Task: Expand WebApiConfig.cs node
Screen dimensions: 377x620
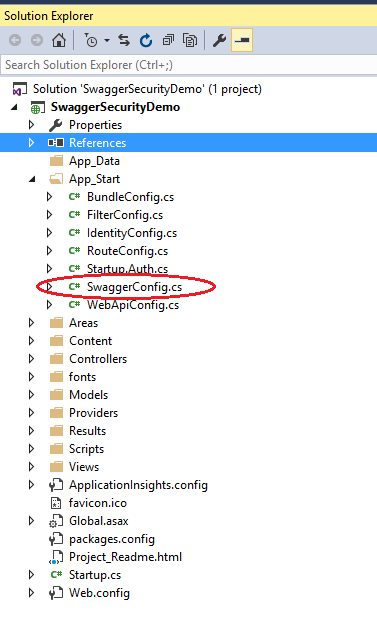Action: 49,305
